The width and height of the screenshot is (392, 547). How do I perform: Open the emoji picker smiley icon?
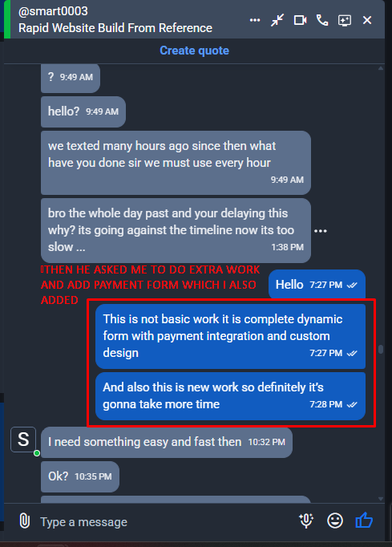pos(335,521)
